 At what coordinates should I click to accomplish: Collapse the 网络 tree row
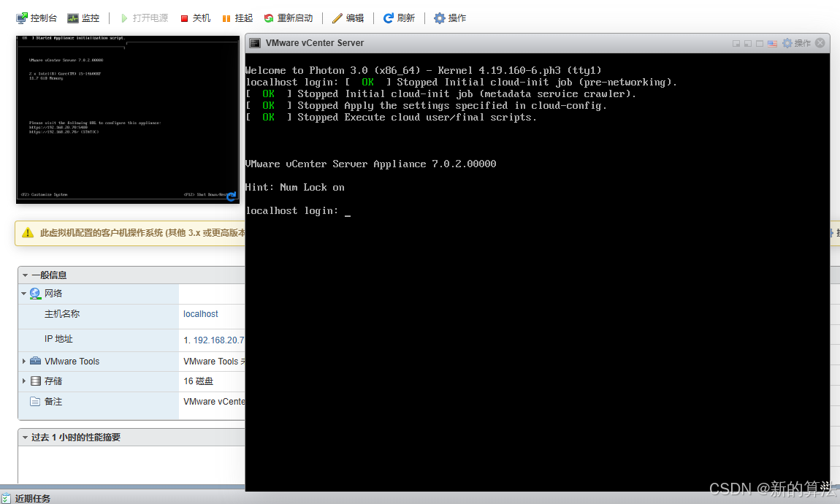pos(23,294)
